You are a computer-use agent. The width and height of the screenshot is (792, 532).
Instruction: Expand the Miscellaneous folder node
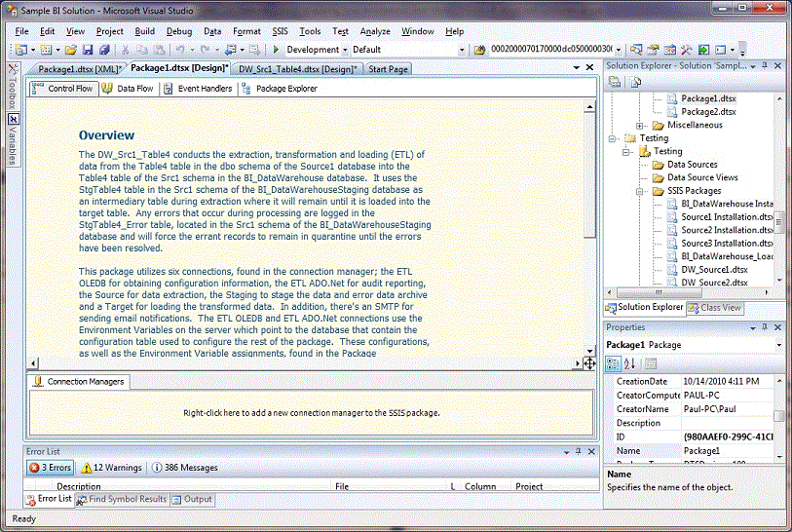tap(639, 126)
